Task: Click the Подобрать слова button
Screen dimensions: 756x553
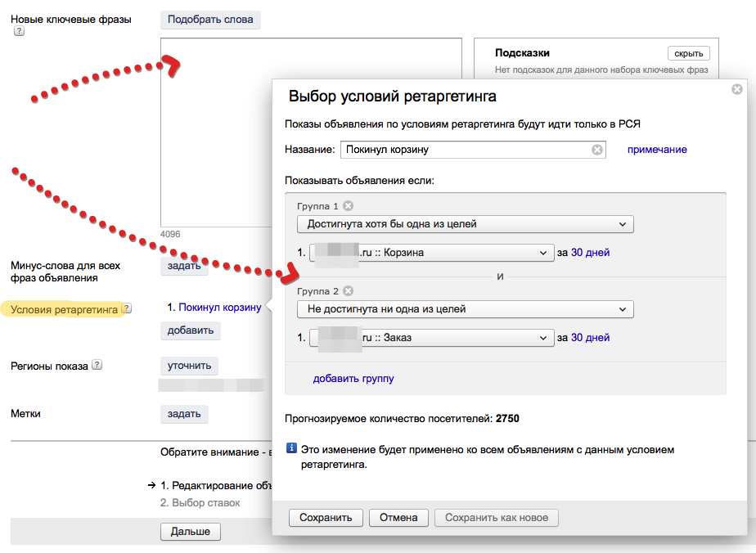Action: pos(210,19)
